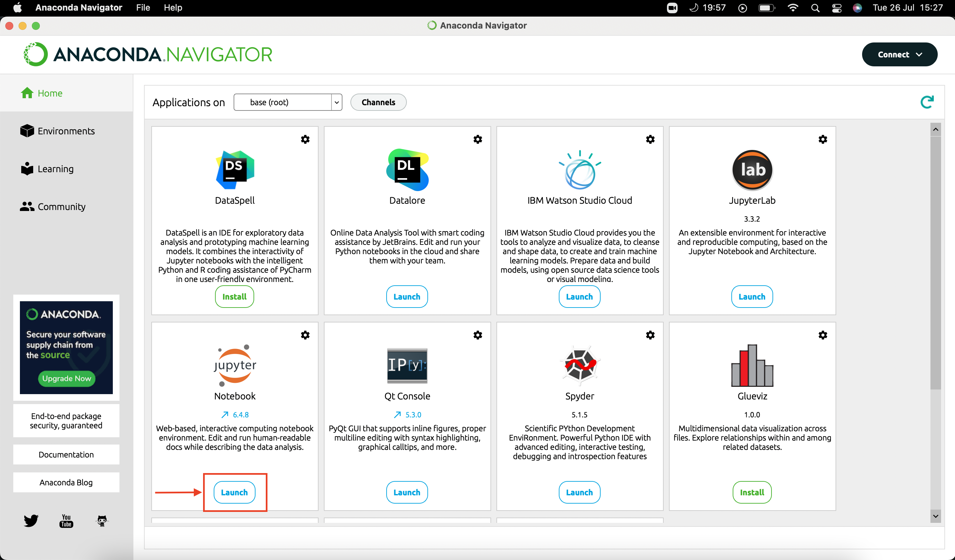Open the Documentation link
Image resolution: width=955 pixels, height=560 pixels.
[66, 454]
